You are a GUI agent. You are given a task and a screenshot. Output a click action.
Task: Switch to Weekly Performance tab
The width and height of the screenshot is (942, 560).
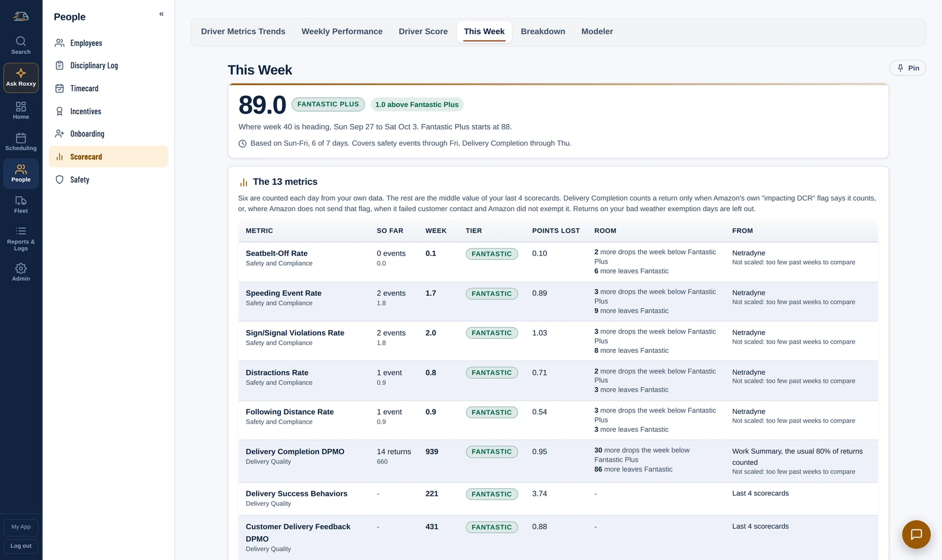[x=342, y=32]
